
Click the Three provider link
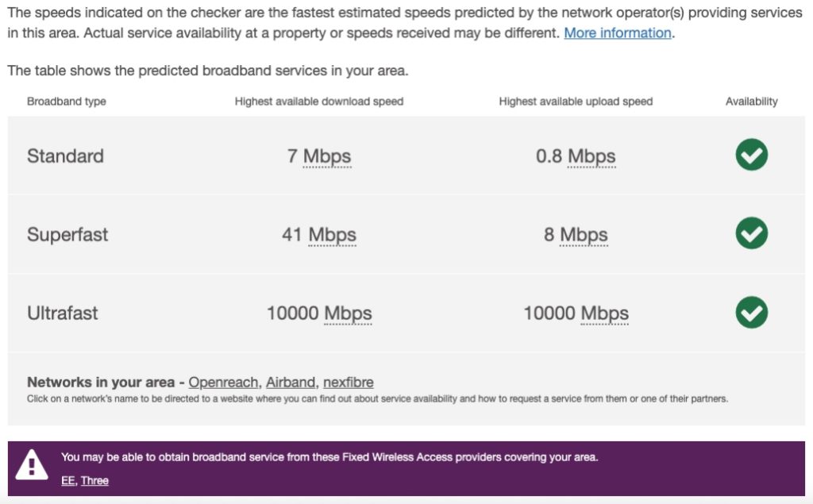tap(94, 480)
